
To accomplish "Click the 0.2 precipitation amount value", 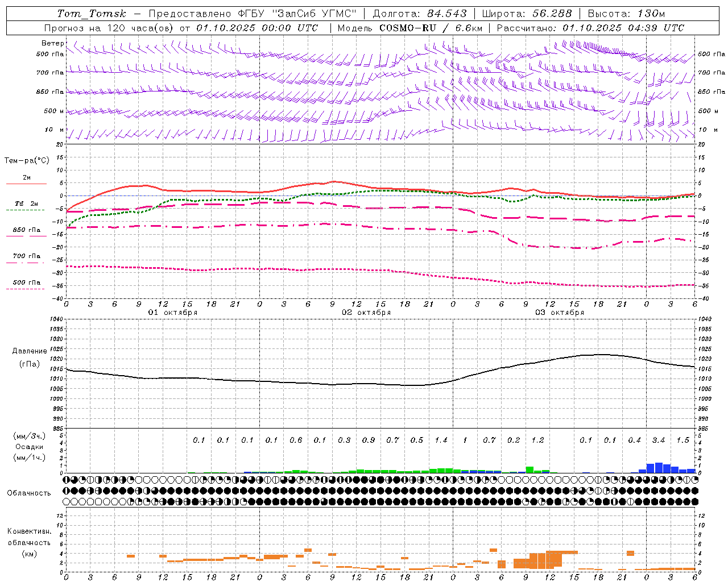I will [x=514, y=440].
